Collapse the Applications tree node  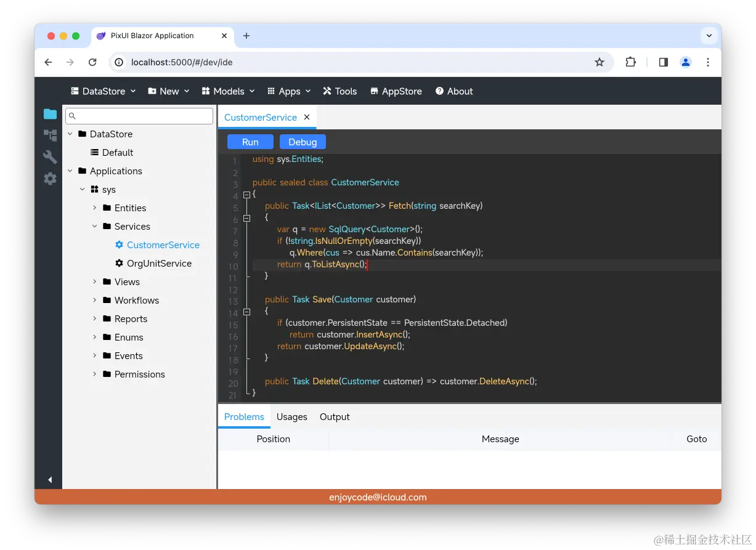(x=70, y=171)
